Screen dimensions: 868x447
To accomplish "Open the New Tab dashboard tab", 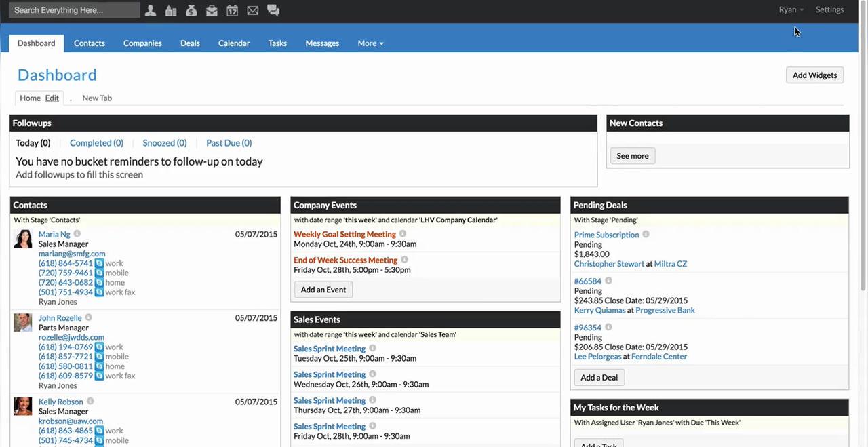I will [x=97, y=98].
